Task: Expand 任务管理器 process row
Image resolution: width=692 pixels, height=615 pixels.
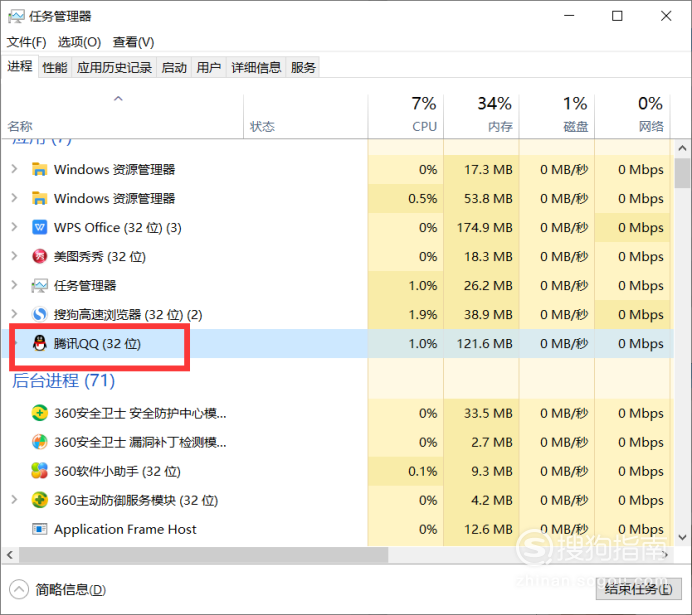Action: pos(14,285)
